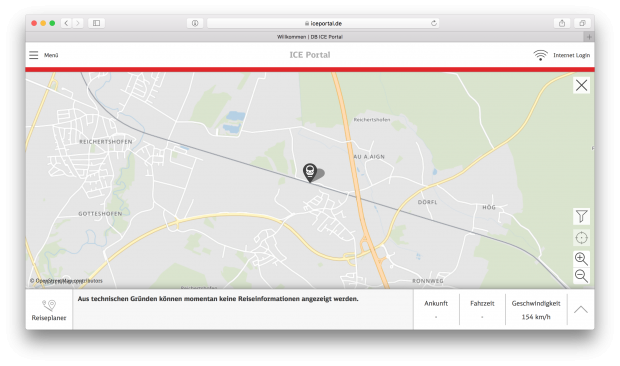Click the 154 km/h speed value
Screen dimensions: 620x366
click(536, 317)
